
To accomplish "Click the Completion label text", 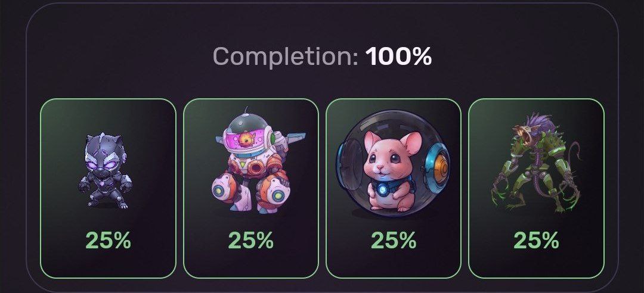I will [286, 57].
